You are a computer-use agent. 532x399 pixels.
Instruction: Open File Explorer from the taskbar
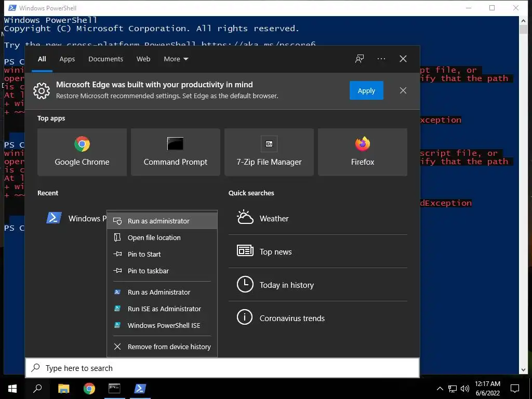tap(63, 389)
